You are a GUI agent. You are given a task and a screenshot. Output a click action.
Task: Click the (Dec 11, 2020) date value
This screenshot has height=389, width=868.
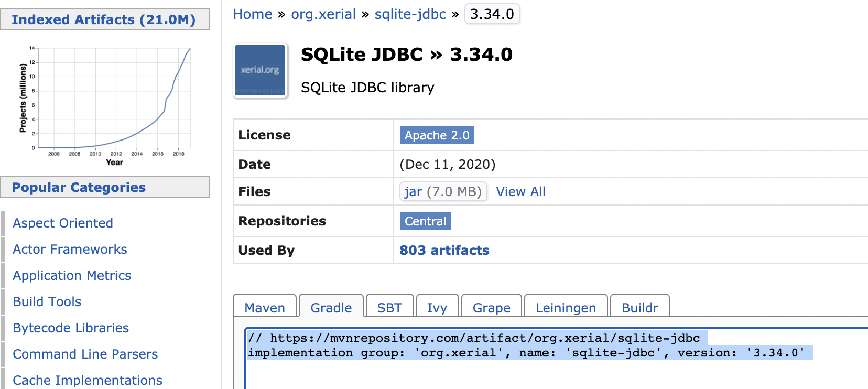click(448, 164)
